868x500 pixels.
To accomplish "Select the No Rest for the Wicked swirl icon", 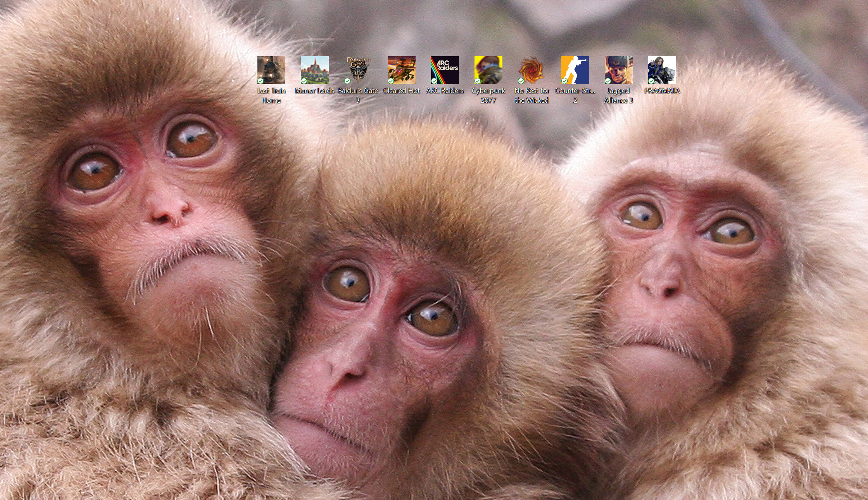I will coord(531,70).
